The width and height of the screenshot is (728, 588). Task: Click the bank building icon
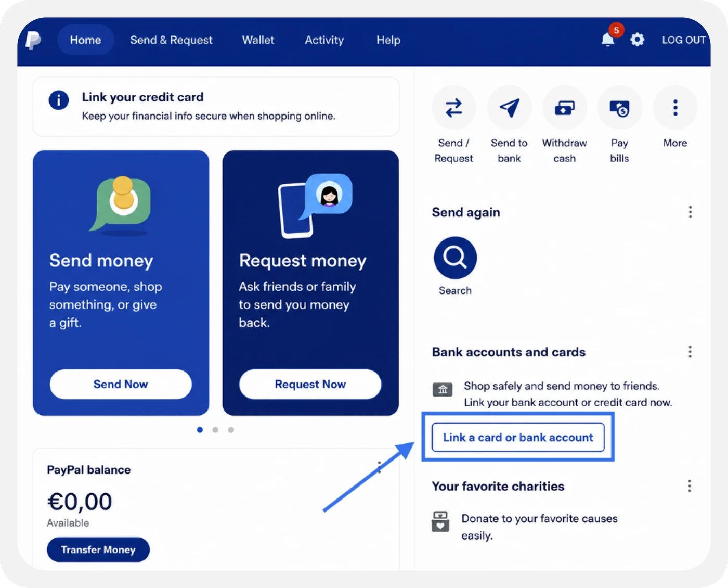coord(443,389)
